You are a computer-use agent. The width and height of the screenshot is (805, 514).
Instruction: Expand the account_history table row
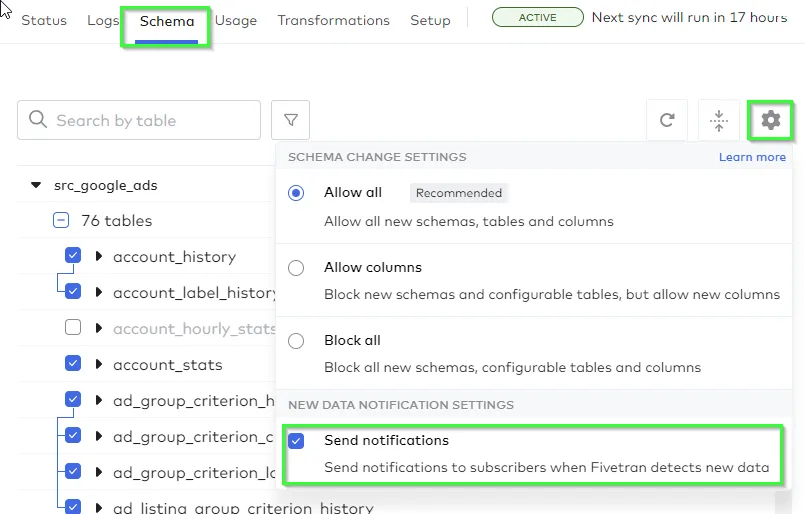pyautogui.click(x=99, y=257)
